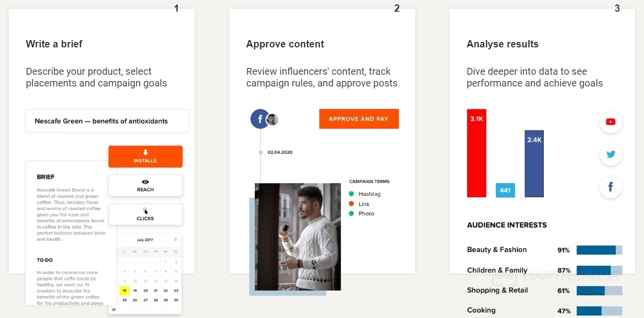Toggle the Photo campaign term indicator
Viewport: 644px width, 318px height.
[x=351, y=213]
